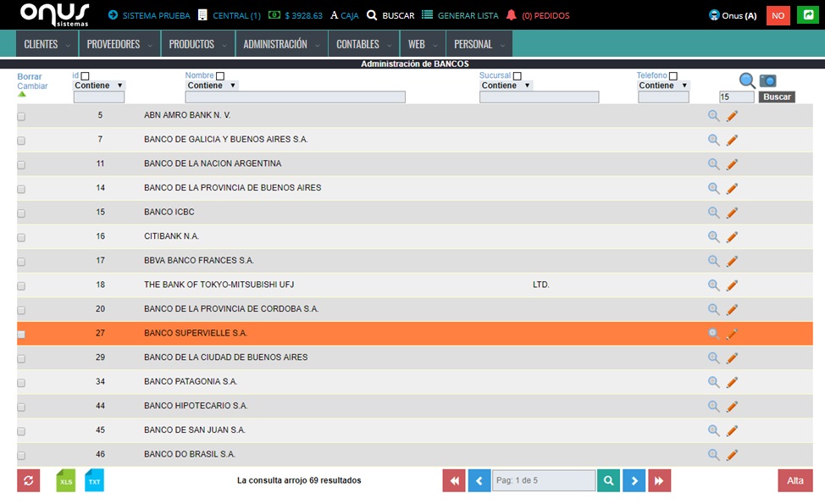Select checkbox for BANCO ICBC row

pyautogui.click(x=21, y=213)
